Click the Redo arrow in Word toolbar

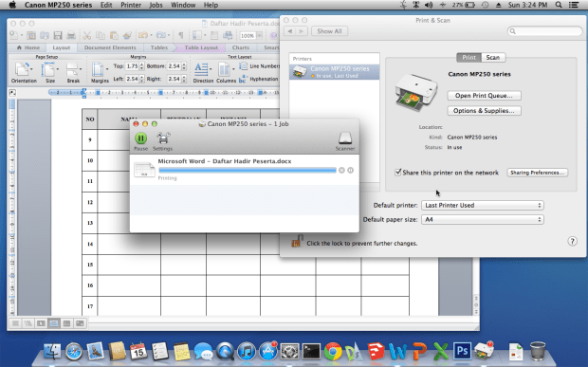(x=160, y=35)
